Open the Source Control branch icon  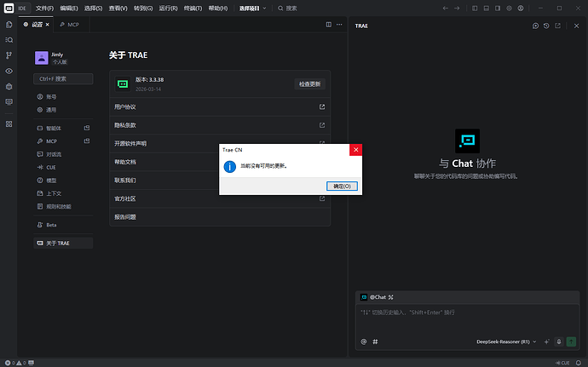9,55
